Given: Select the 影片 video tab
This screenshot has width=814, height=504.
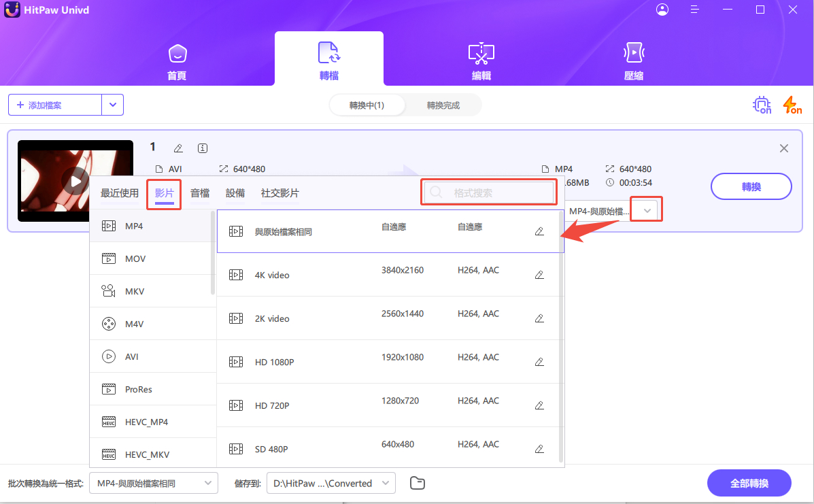Looking at the screenshot, I should click(164, 193).
